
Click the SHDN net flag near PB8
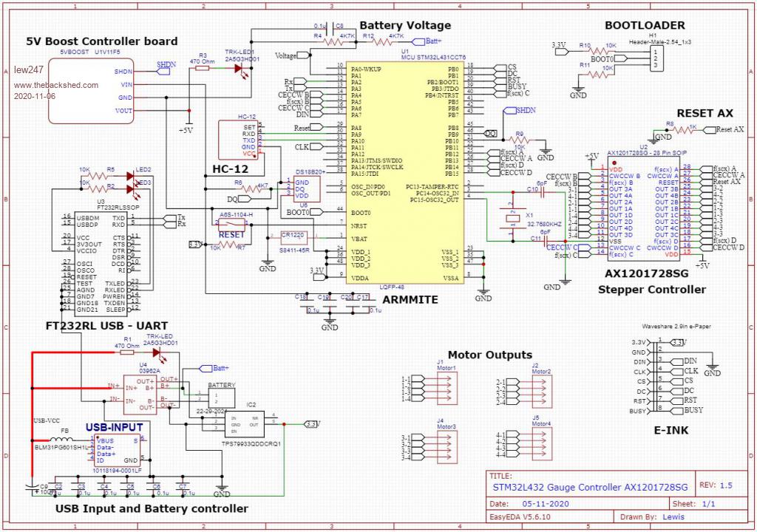523,111
